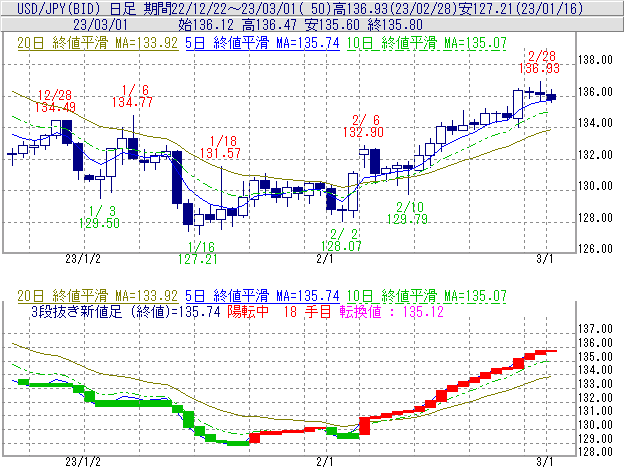Click the daily high price 高136.47
Viewport: 624px width, 475px height.
pyautogui.click(x=269, y=25)
